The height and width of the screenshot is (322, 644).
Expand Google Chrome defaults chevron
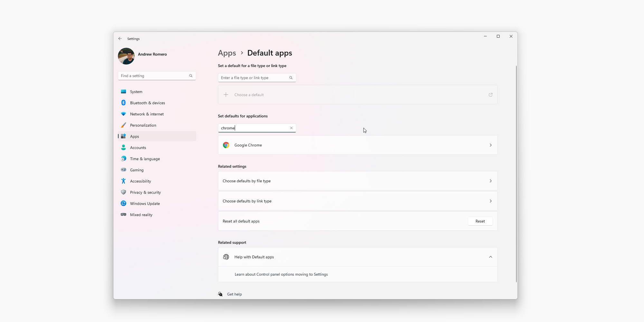(x=490, y=145)
